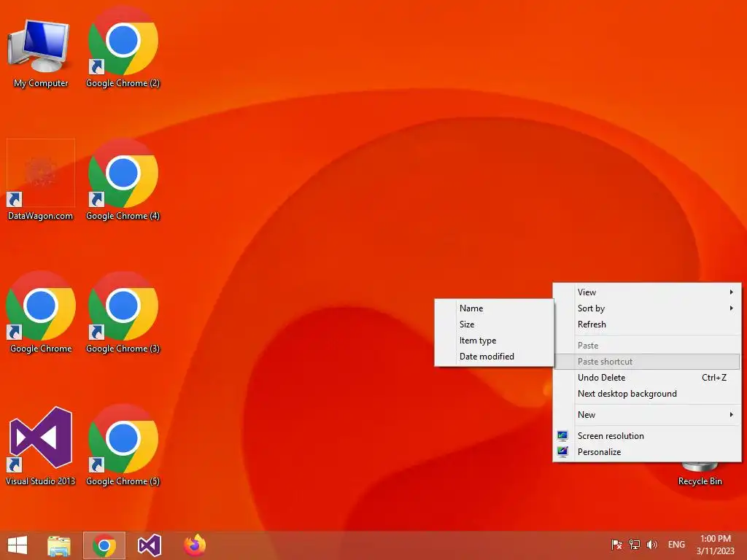Select the plain Google Chrome desktop shortcut
The image size is (747, 560).
(x=41, y=314)
